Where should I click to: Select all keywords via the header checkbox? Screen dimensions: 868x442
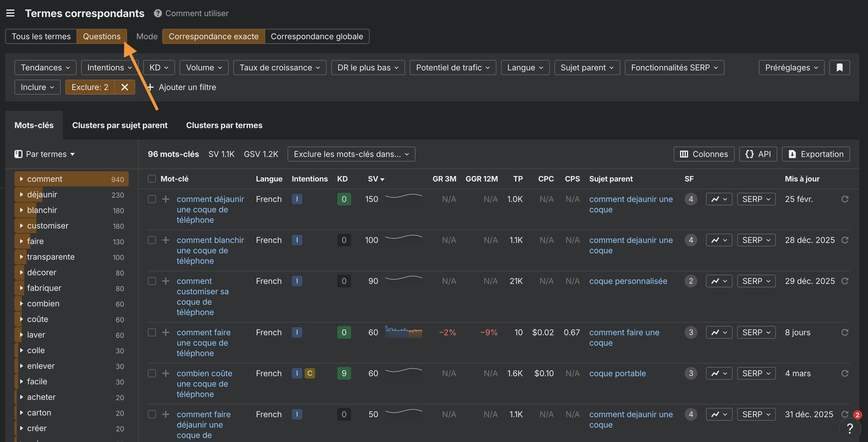click(x=152, y=179)
